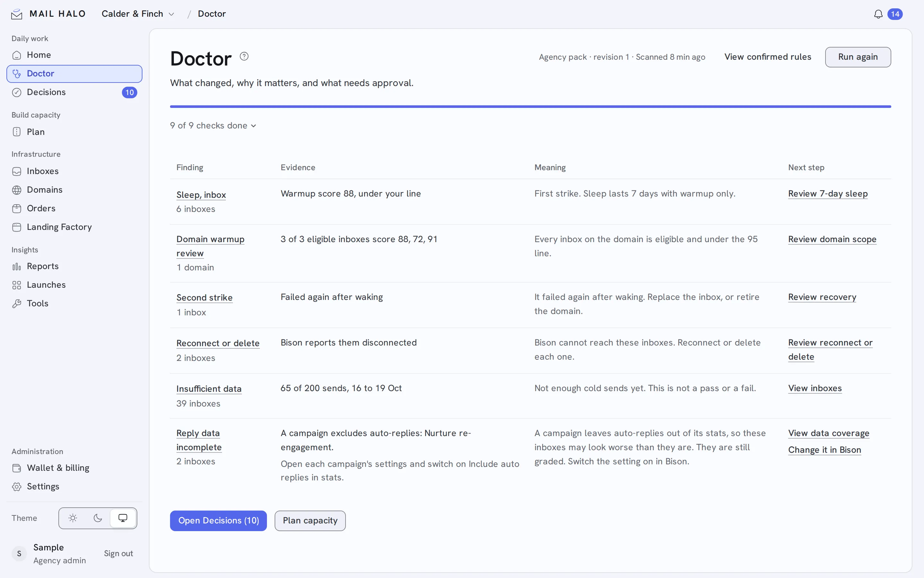924x578 pixels.
Task: Click the Plan icon in sidebar
Action: [17, 132]
